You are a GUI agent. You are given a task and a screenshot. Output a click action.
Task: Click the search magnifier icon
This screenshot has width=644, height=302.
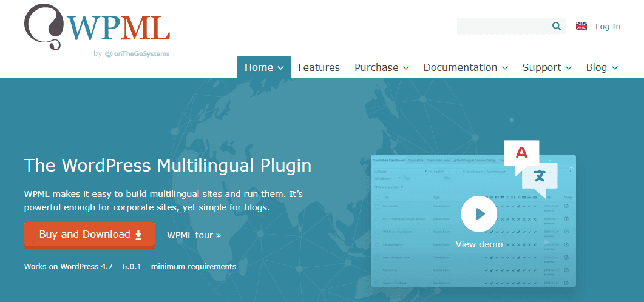pos(557,26)
